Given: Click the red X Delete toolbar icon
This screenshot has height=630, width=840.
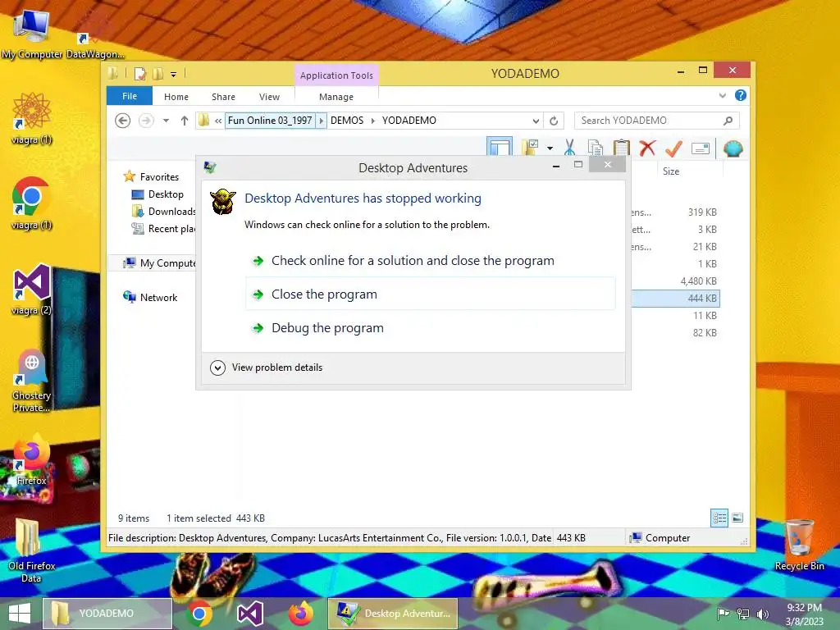Looking at the screenshot, I should (x=647, y=148).
